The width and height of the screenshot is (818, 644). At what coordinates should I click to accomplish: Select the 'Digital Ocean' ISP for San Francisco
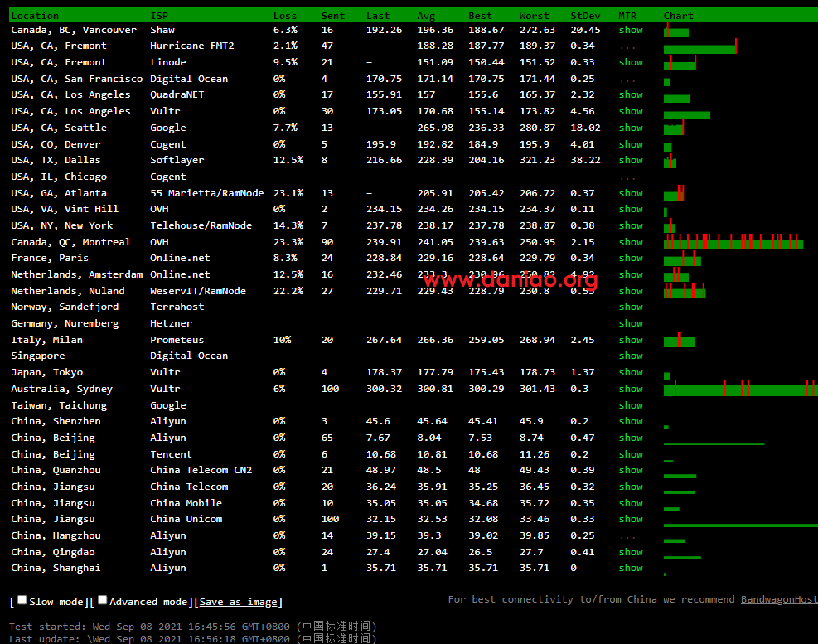[x=189, y=79]
